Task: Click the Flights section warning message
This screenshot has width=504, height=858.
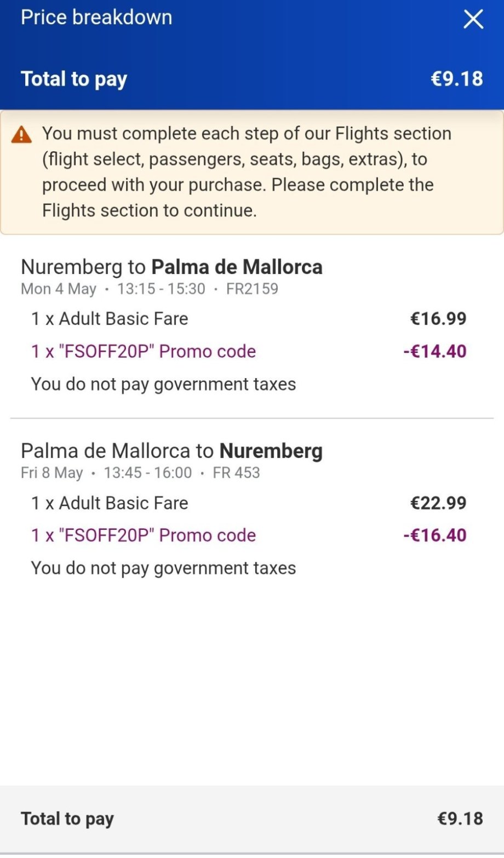Action: coord(247,172)
